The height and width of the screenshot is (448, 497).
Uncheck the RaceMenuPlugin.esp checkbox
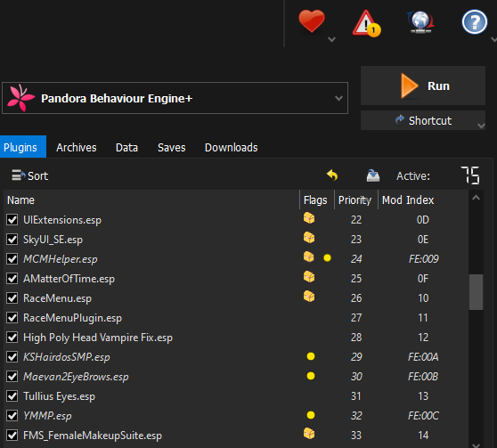pyautogui.click(x=12, y=318)
